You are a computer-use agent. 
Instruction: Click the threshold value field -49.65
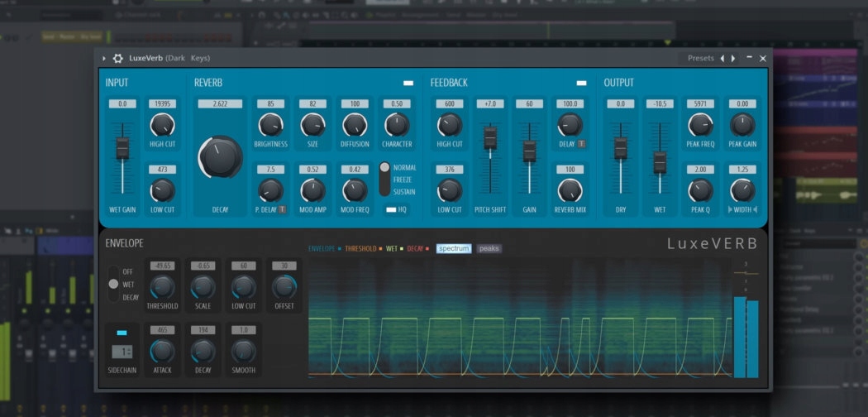[162, 266]
